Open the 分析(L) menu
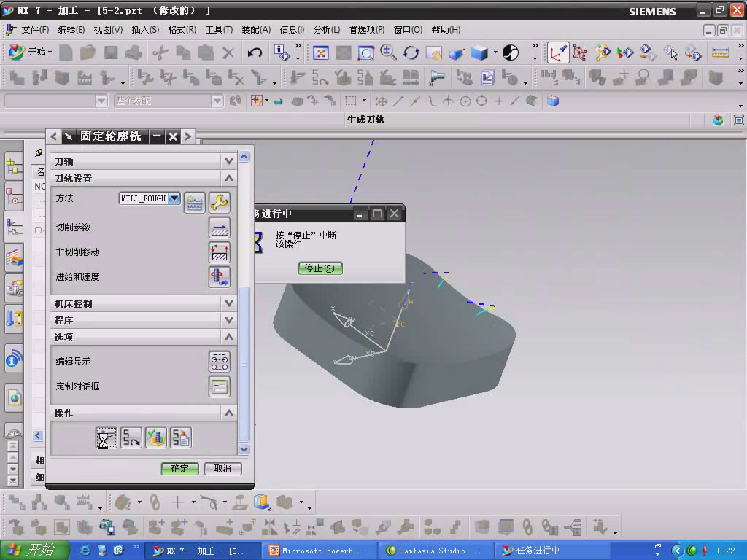The height and width of the screenshot is (560, 747). pos(326,30)
